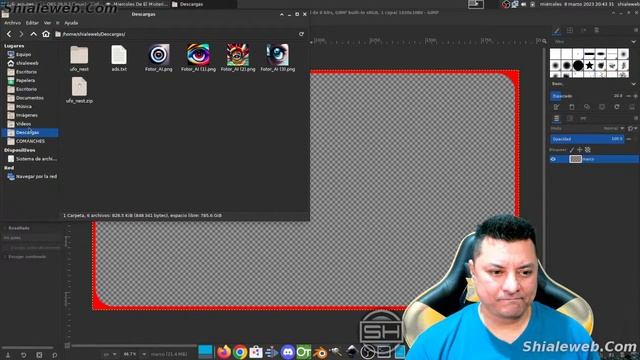The height and width of the screenshot is (360, 640).
Task: Edit the selected brush icon
Action: pyautogui.click(x=556, y=107)
